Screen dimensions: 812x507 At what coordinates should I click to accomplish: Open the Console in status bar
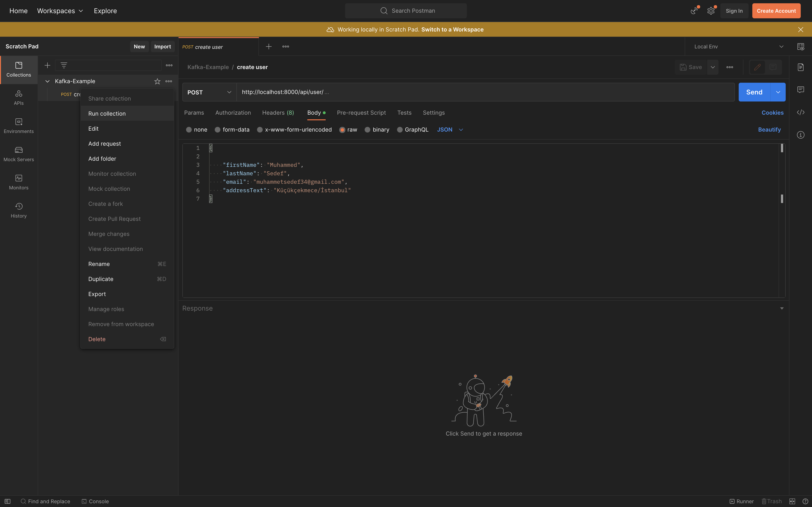point(95,501)
